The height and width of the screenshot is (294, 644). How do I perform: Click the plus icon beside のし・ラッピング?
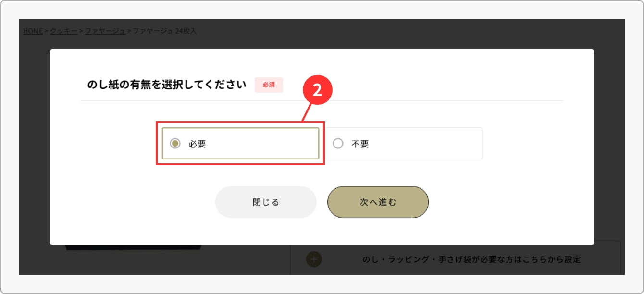click(x=314, y=259)
